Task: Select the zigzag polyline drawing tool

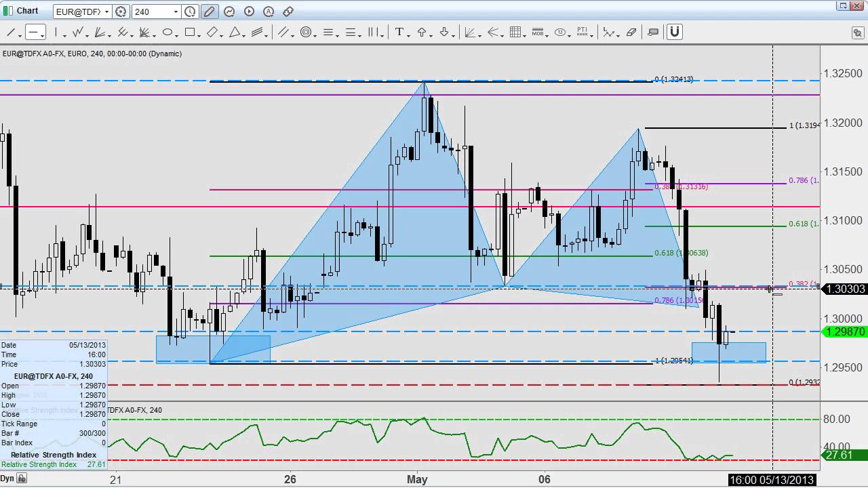Action: [x=78, y=32]
